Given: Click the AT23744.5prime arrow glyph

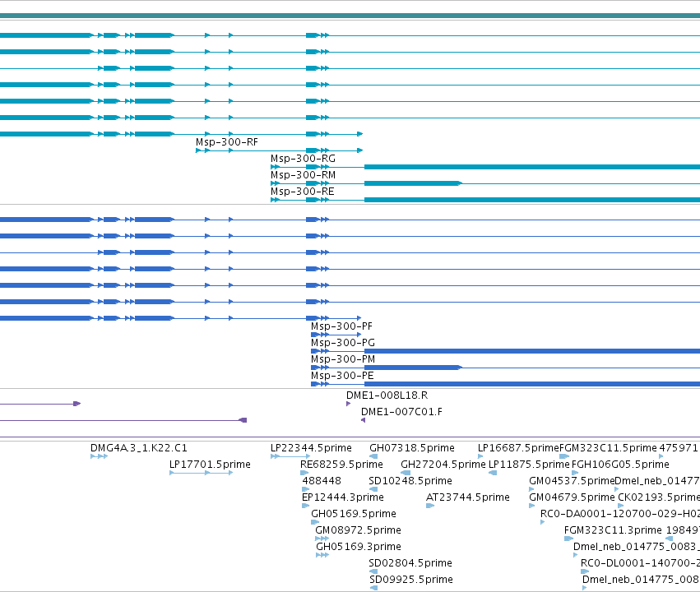Looking at the screenshot, I should pos(430,506).
